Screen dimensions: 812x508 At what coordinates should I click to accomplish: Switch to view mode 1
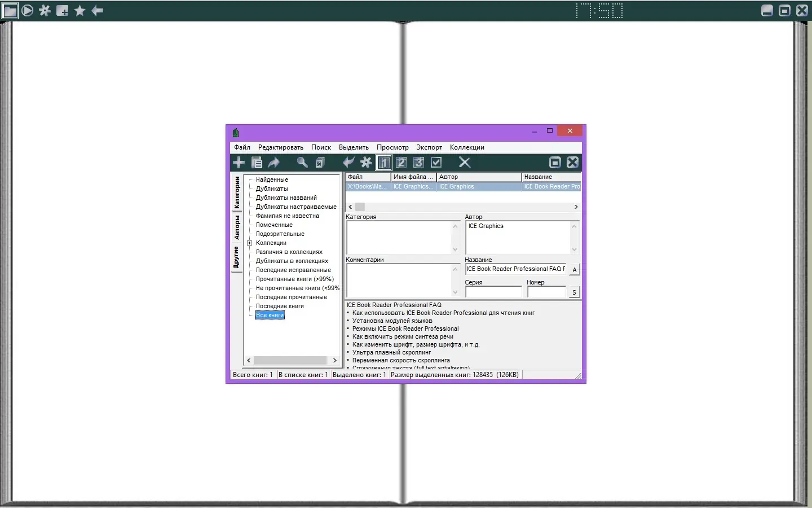tap(384, 163)
